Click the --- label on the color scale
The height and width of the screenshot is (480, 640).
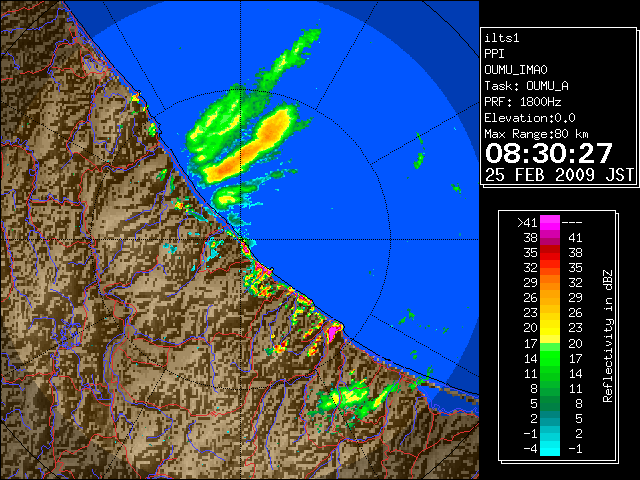click(x=572, y=223)
